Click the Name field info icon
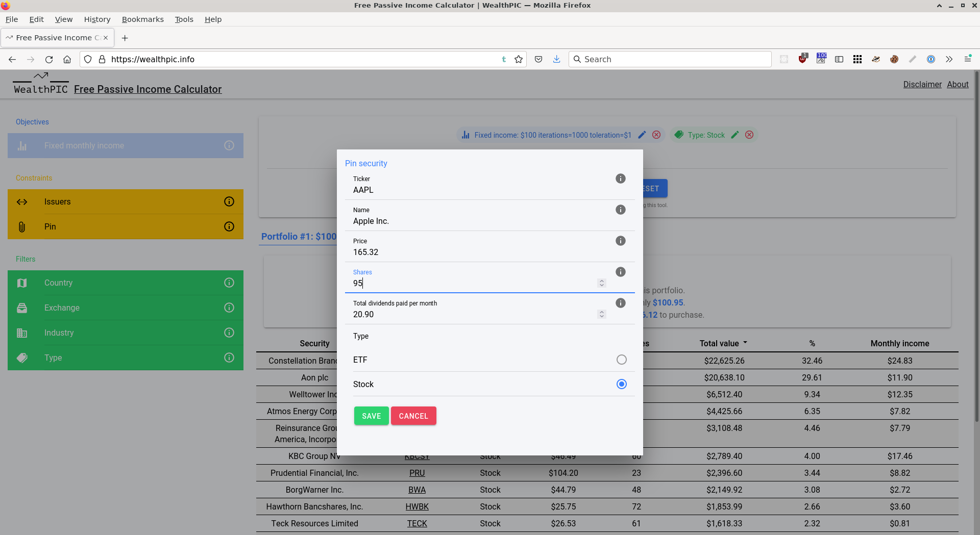This screenshot has height=535, width=980. point(620,210)
